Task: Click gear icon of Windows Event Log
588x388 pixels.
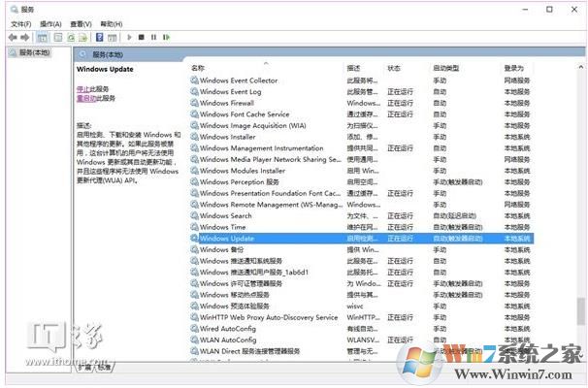Action: (194, 91)
